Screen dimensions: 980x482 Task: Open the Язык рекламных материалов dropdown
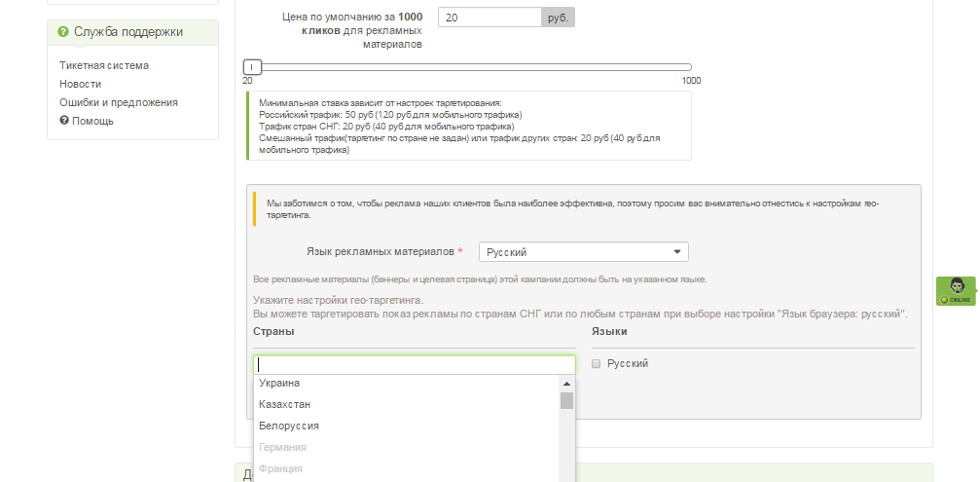tap(583, 252)
